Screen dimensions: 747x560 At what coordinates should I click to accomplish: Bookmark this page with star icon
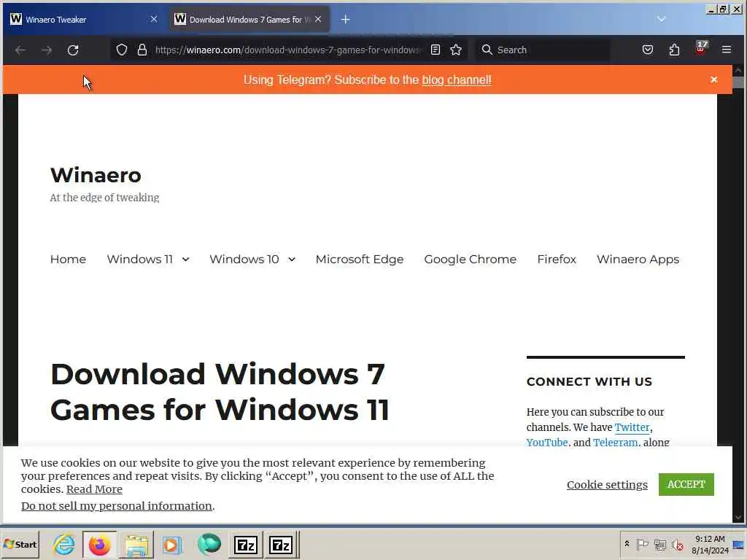pyautogui.click(x=456, y=50)
